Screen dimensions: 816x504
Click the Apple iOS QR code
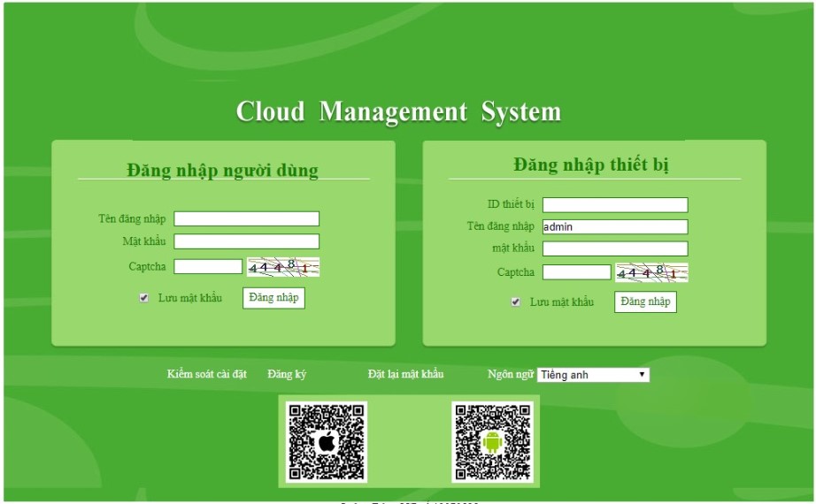tap(327, 441)
